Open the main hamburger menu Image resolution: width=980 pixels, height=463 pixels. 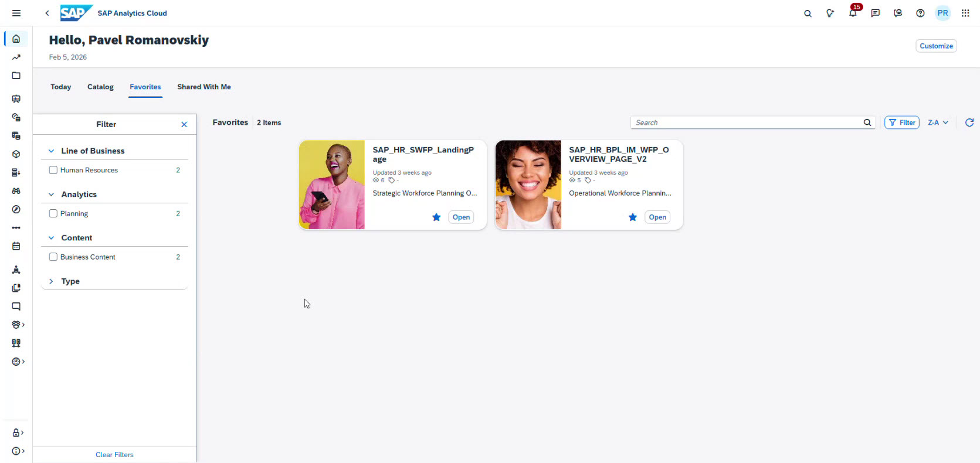(16, 13)
